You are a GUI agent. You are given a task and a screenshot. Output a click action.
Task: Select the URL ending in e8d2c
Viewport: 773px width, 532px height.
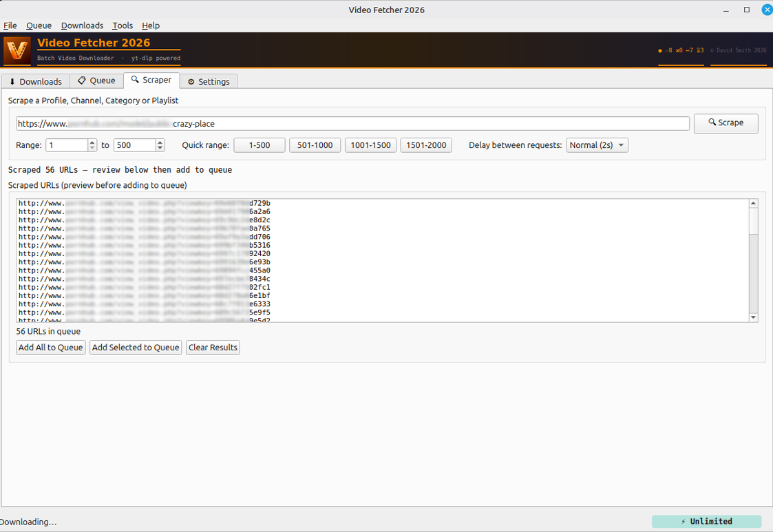pos(145,220)
